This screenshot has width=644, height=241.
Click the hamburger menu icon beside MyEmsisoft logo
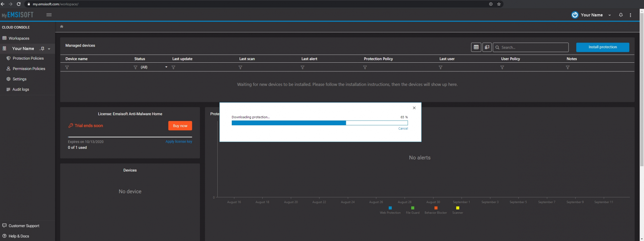[x=49, y=15]
